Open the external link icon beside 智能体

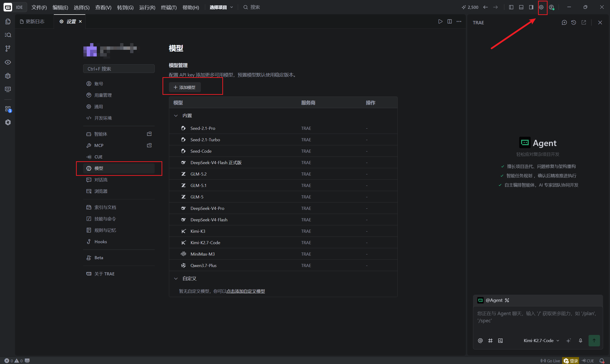pos(149,134)
